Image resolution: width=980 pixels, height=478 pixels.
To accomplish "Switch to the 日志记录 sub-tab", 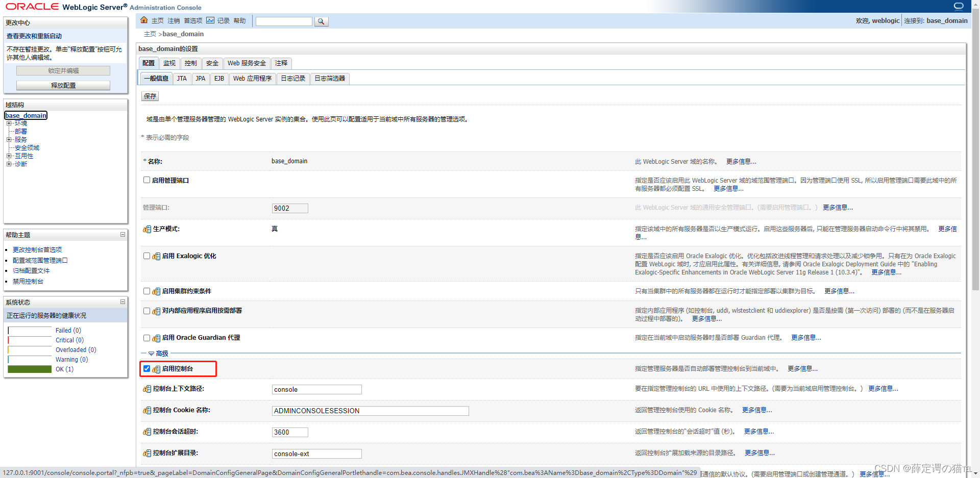I will tap(293, 79).
